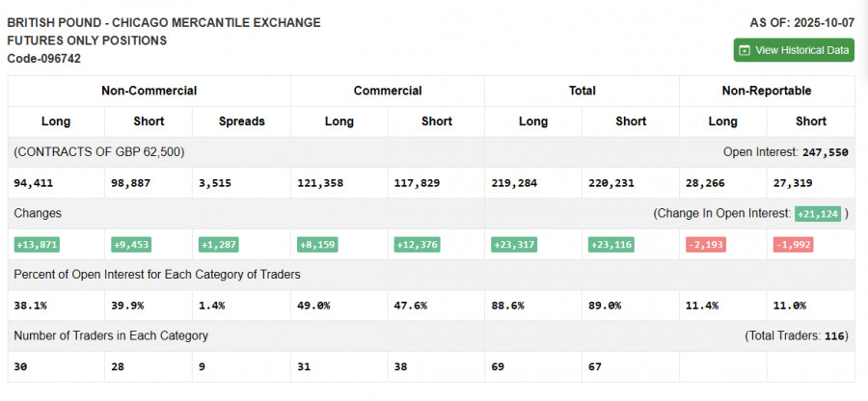
Task: Click the Commercial column group header
Action: click(x=387, y=91)
